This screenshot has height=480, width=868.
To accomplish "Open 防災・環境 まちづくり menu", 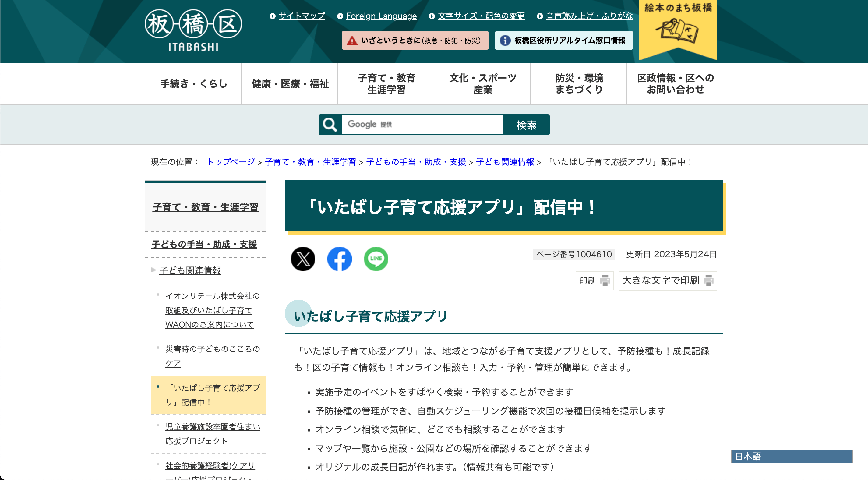I will pyautogui.click(x=579, y=83).
